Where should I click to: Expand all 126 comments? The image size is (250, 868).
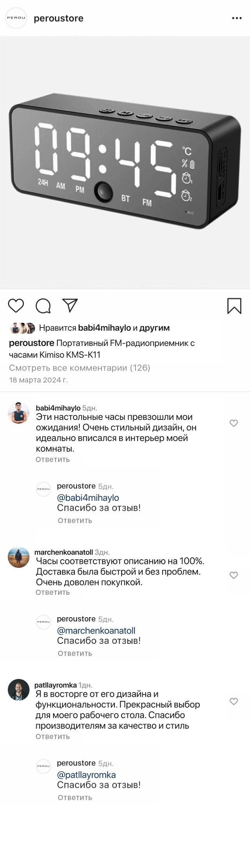click(x=80, y=368)
